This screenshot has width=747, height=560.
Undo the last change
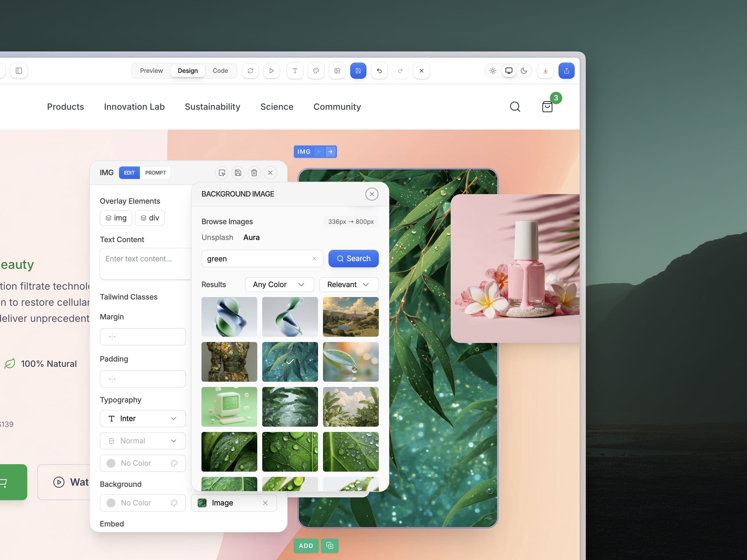coord(379,71)
